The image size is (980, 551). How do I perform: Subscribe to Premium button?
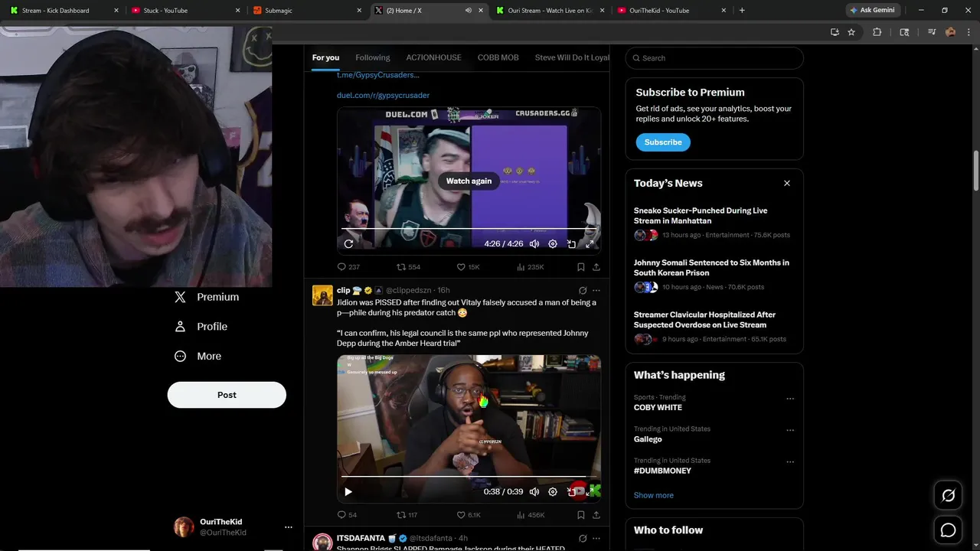(663, 142)
